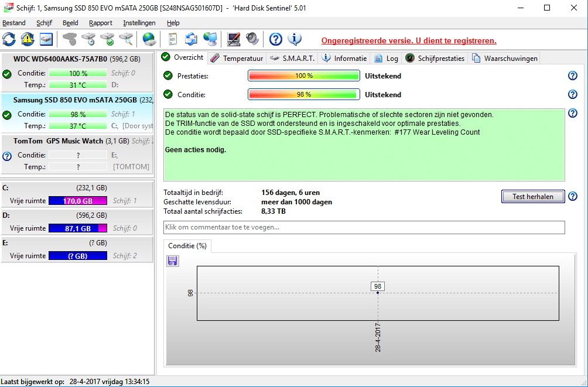The width and height of the screenshot is (588, 387).
Task: Click the Conditie 98 % gradient bar in overview
Action: click(x=304, y=94)
